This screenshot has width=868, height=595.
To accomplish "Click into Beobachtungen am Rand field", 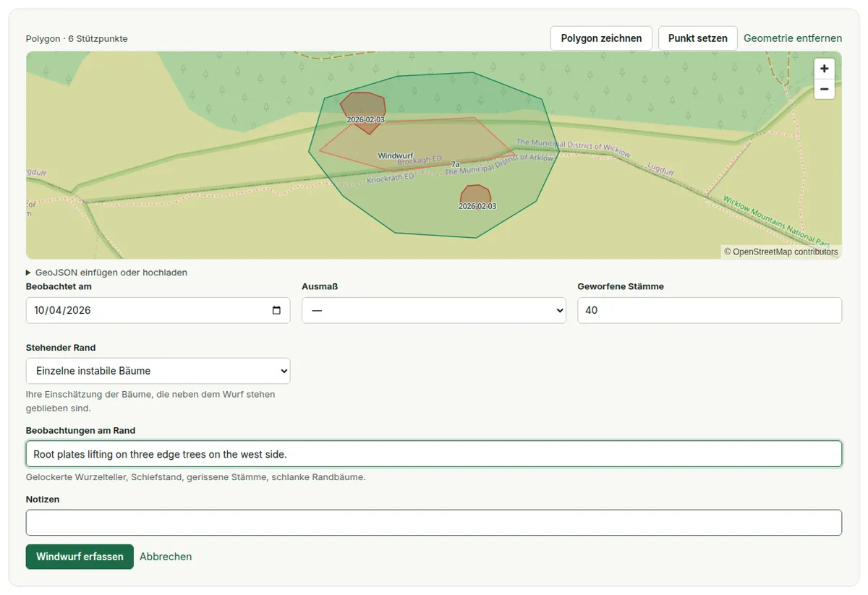I will 434,454.
